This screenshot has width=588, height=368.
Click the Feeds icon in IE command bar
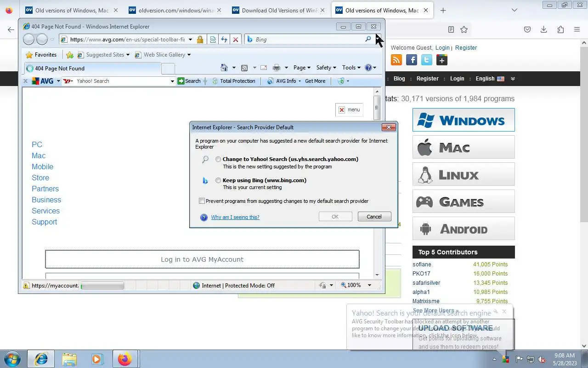tap(244, 68)
